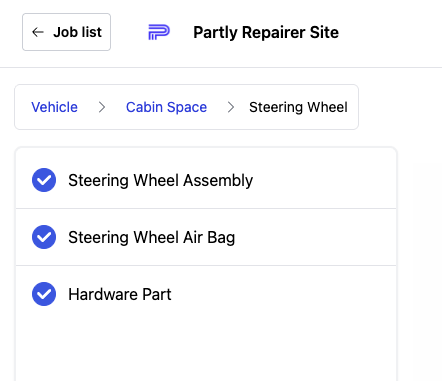The image size is (442, 381).
Task: Return to the Job list
Action: 66,32
